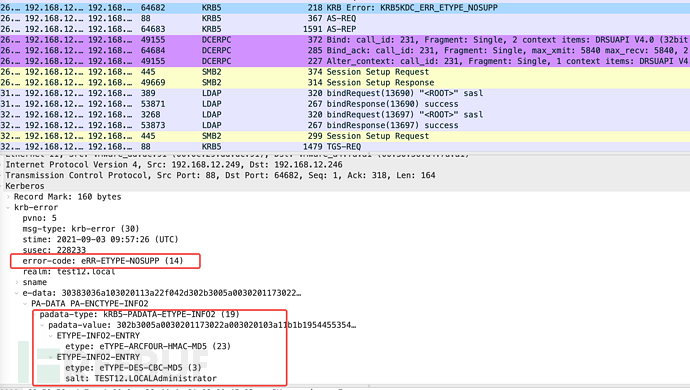Select the SMB2 Session Setup Request of length 374
This screenshot has width=690, height=390.
(x=345, y=72)
